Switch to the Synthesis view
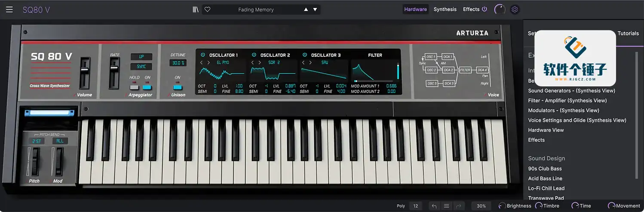This screenshot has width=644, height=212. point(445,9)
